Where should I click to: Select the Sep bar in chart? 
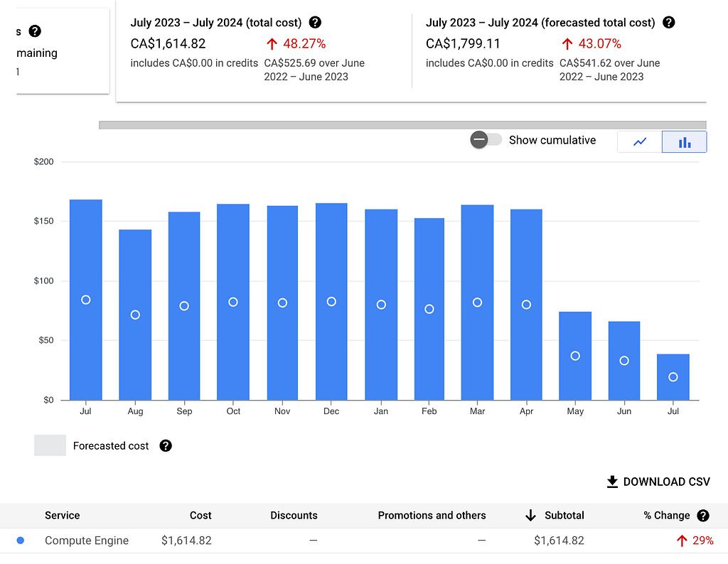click(184, 305)
